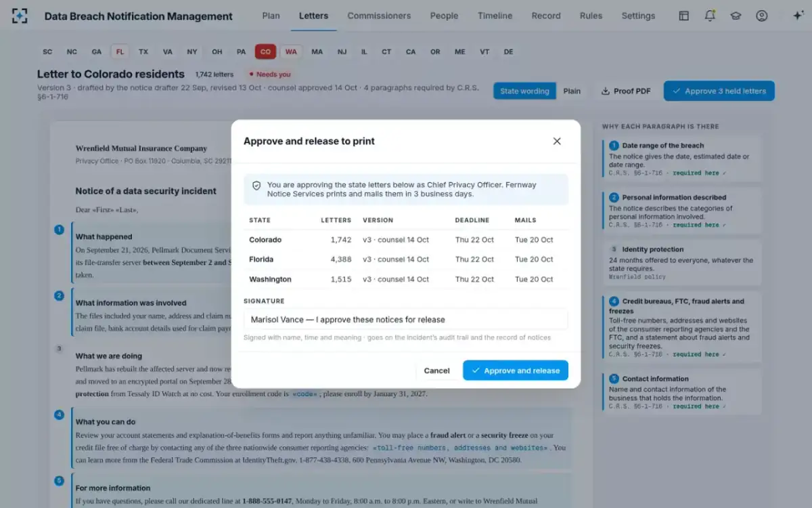Image resolution: width=812 pixels, height=508 pixels.
Task: Select the NJ state chip
Action: tap(342, 51)
